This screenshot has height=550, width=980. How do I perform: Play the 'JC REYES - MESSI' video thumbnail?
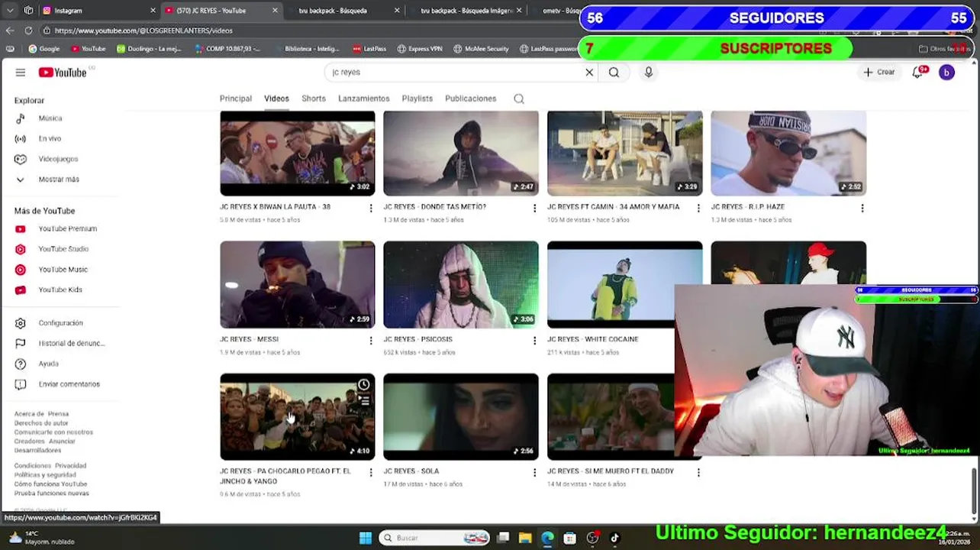(x=298, y=285)
